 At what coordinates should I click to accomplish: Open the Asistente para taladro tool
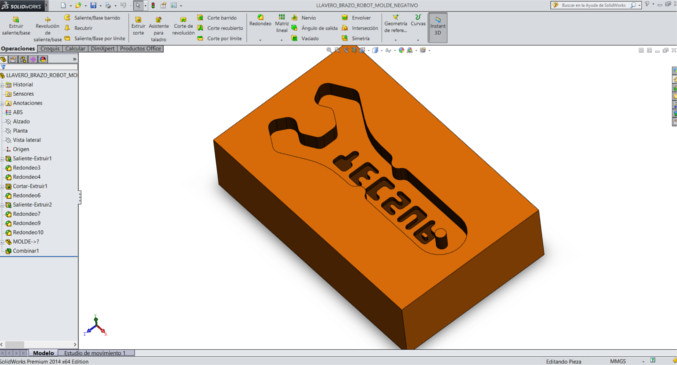pos(158,29)
